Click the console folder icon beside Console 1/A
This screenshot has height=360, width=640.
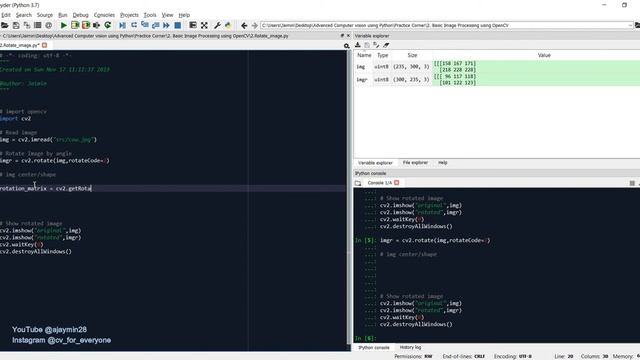point(358,183)
